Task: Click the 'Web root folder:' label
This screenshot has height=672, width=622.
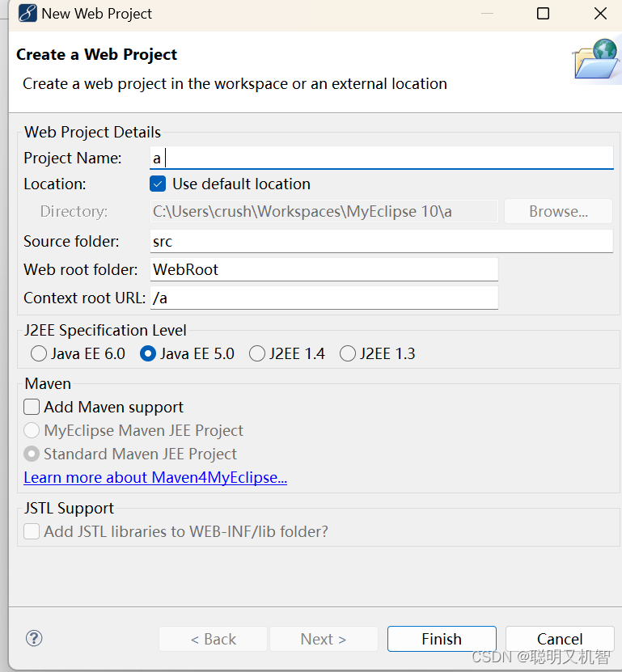Action: [81, 269]
